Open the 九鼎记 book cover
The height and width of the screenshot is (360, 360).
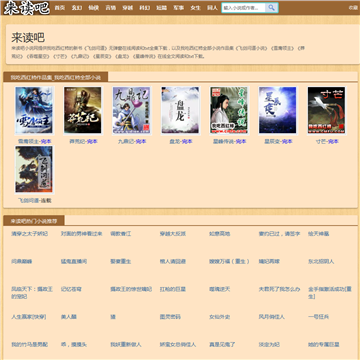tap(131, 110)
